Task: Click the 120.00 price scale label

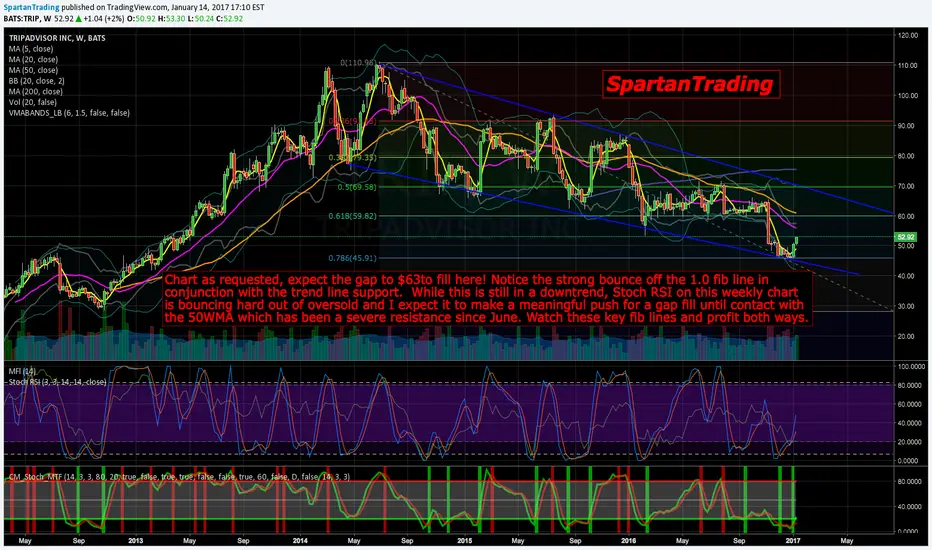Action: pyautogui.click(x=908, y=36)
